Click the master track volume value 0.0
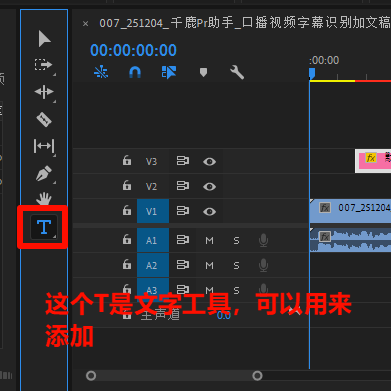 pos(224,315)
